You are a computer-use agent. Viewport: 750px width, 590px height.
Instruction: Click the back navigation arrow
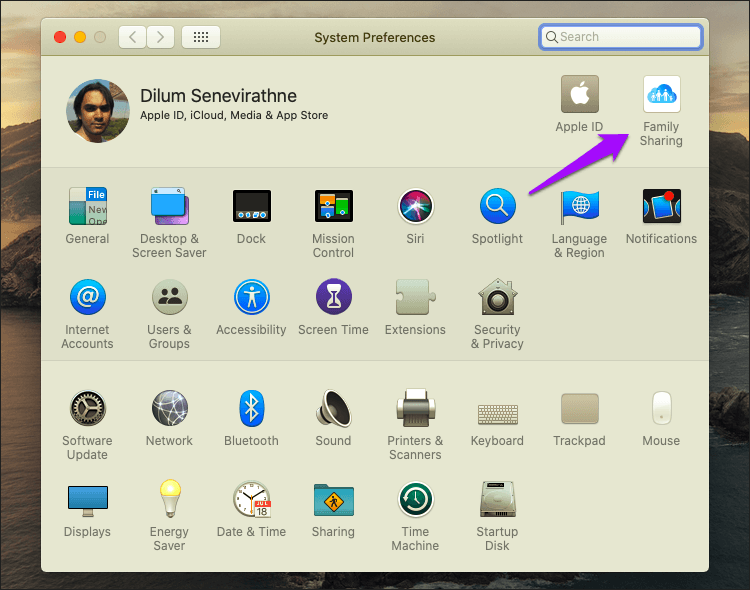132,37
